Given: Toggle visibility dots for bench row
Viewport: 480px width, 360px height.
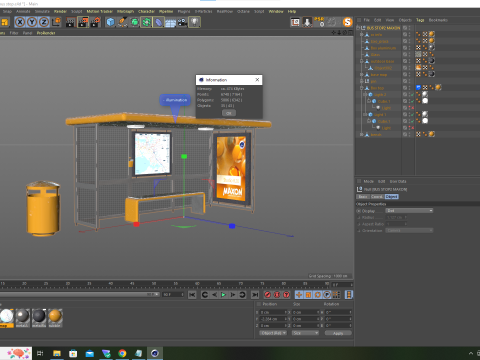Looking at the screenshot, I should (410, 135).
